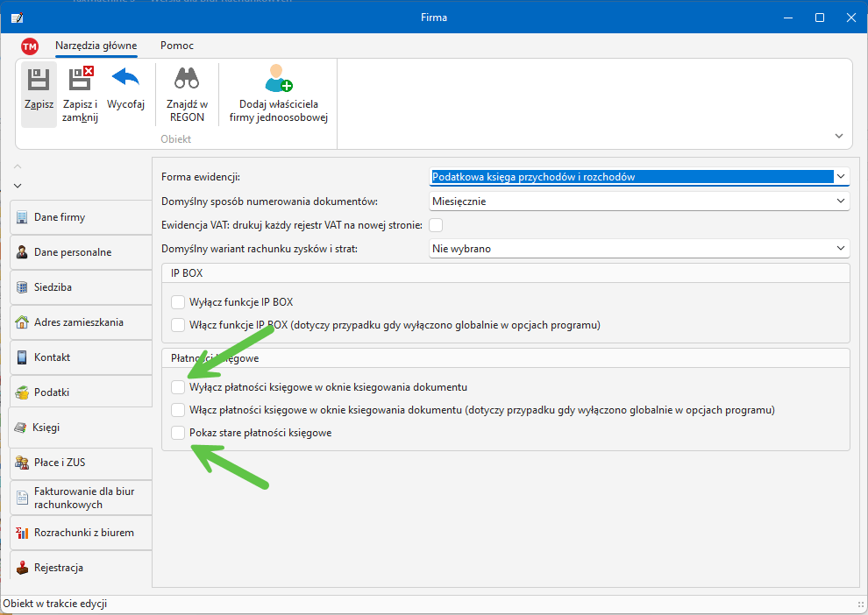Expand the Forma ewidencji dropdown
Screen dimensions: 868x615
pos(841,177)
